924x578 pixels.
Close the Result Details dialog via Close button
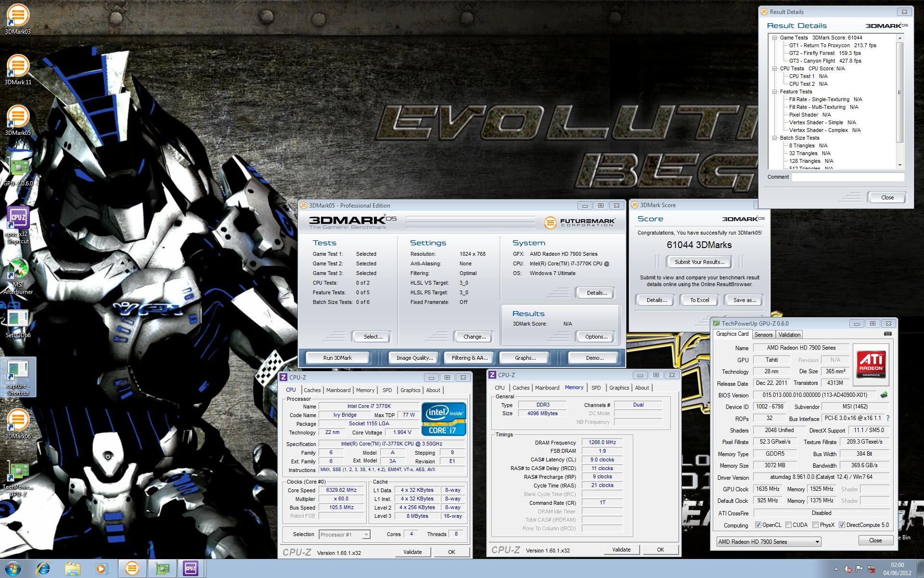point(887,197)
